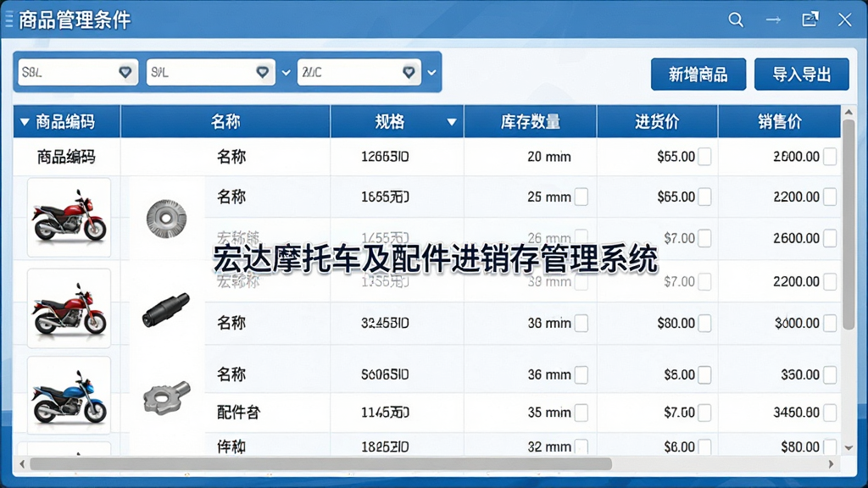
Task: Select the first red motorcycle thumbnail
Action: pos(70,218)
